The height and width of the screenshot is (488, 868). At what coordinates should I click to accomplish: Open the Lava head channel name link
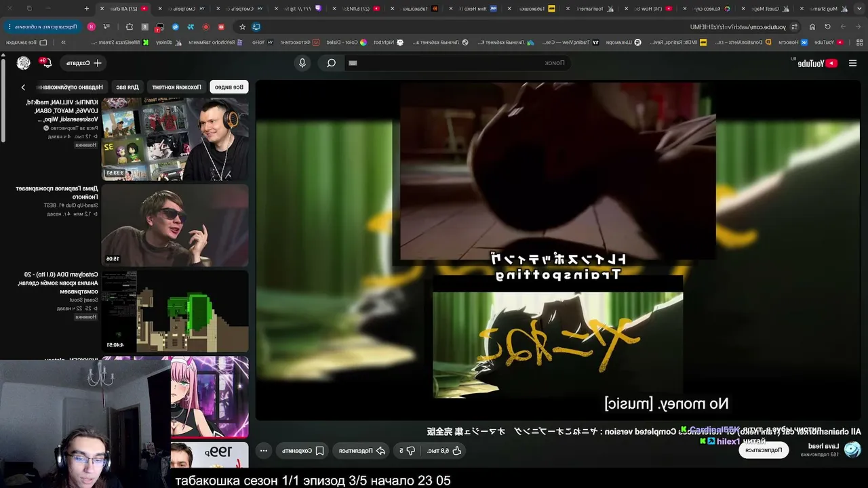823,446
